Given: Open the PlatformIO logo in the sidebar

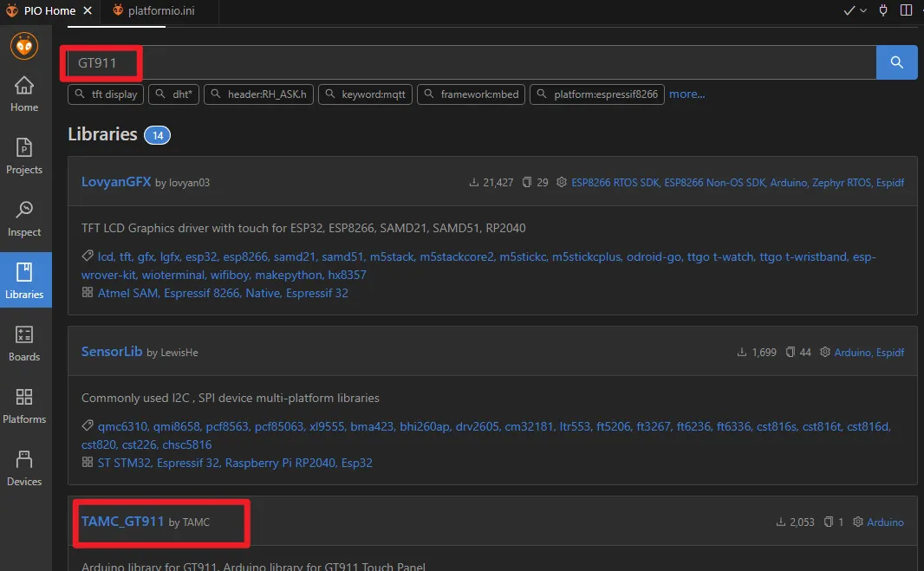Looking at the screenshot, I should tap(24, 46).
